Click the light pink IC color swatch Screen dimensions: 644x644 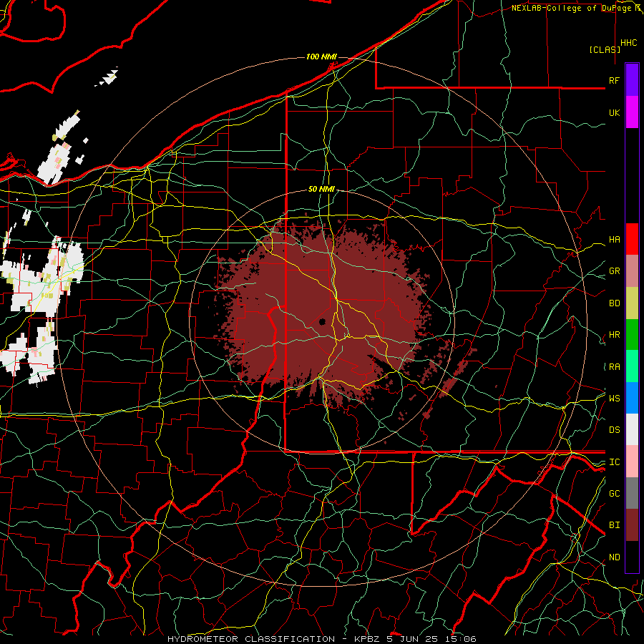click(x=632, y=462)
